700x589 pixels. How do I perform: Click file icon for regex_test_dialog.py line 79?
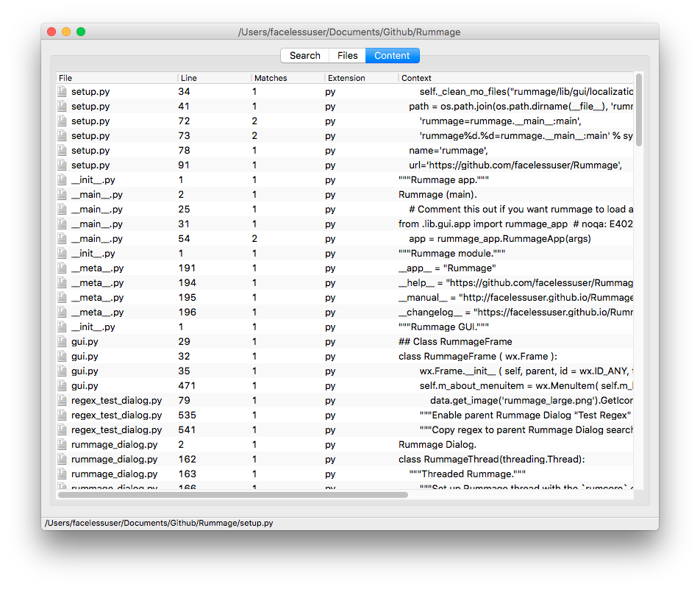coord(62,401)
